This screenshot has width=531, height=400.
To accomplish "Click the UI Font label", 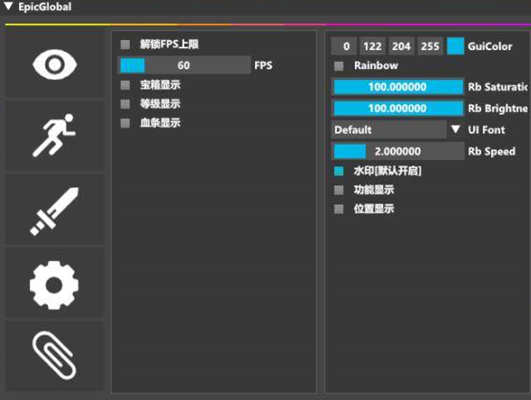I will 486,130.
